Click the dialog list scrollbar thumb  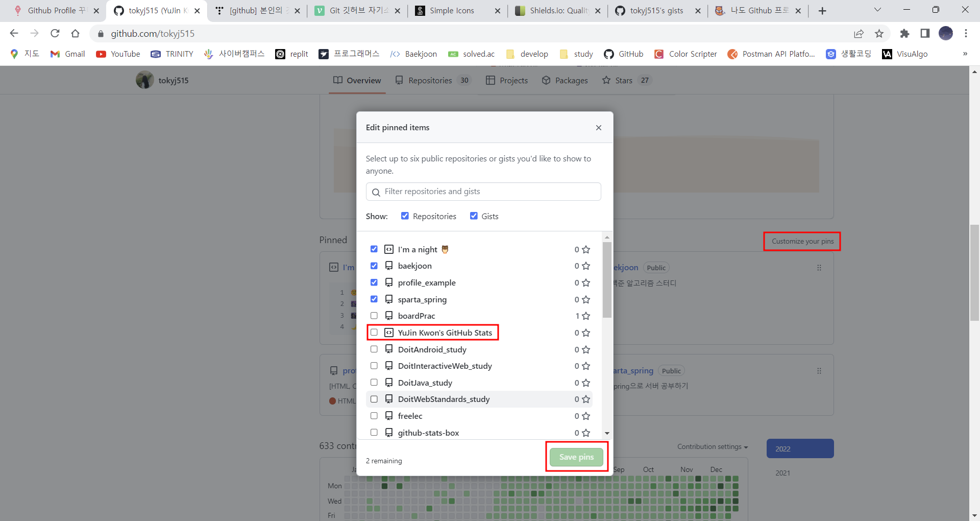click(607, 280)
